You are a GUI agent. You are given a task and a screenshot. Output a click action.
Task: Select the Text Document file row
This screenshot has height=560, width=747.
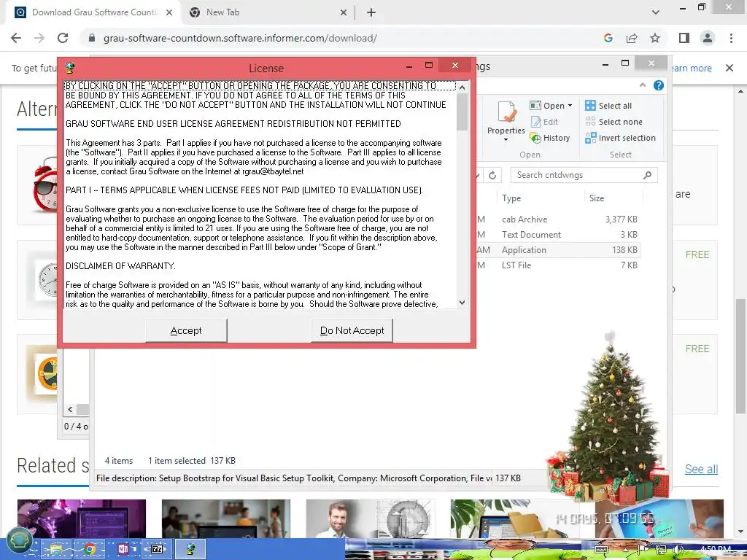[x=557, y=235]
